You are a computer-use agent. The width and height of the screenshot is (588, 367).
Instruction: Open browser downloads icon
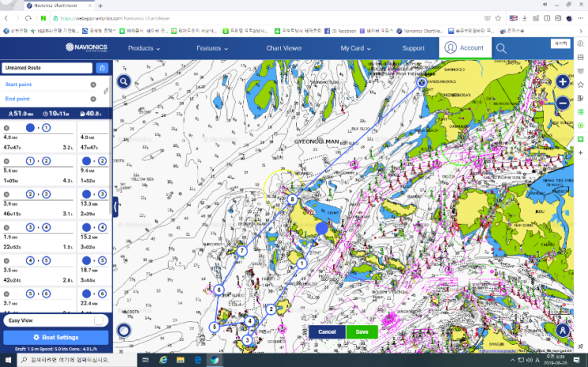click(x=525, y=18)
